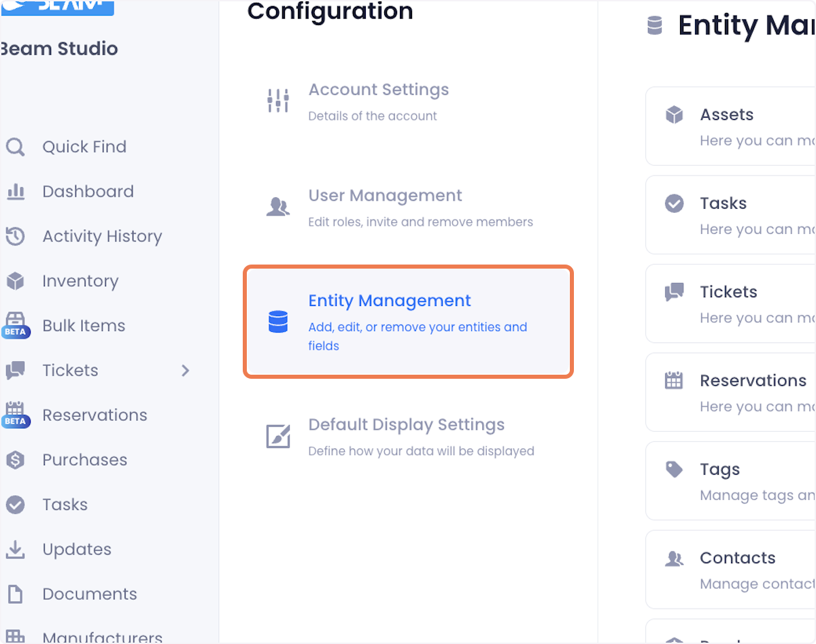This screenshot has width=816, height=644.
Task: Click the Beam Studio workspace name
Action: [x=59, y=49]
